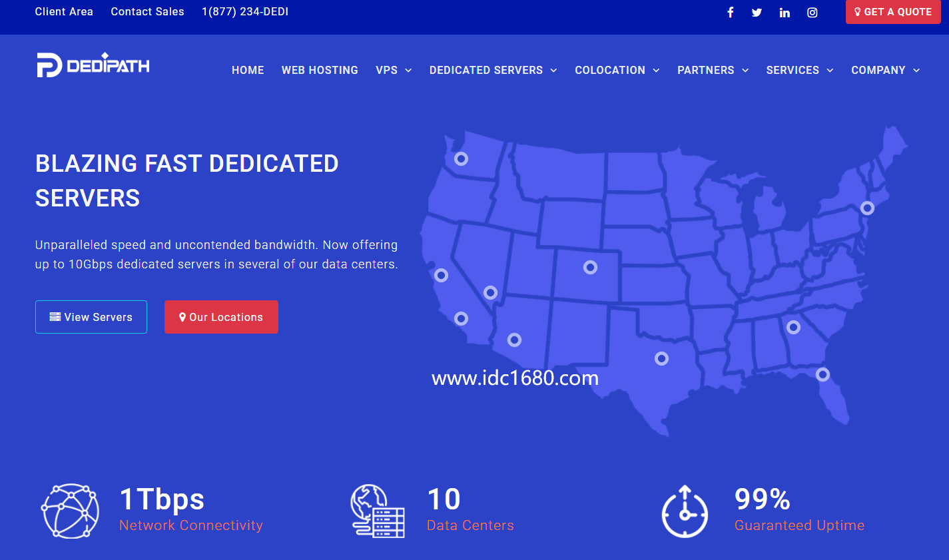Image resolution: width=949 pixels, height=560 pixels.
Task: Open the Client Area link
Action: coord(64,11)
